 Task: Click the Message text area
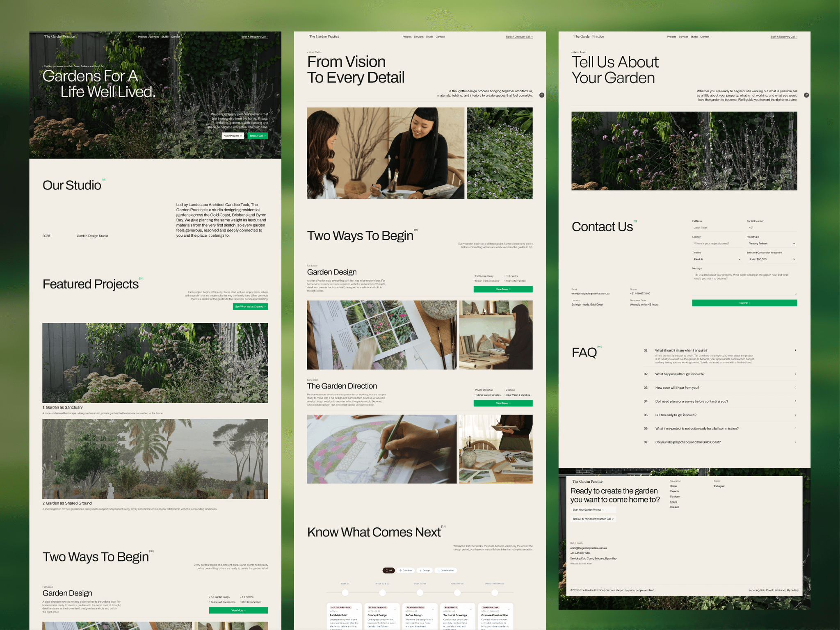744,283
